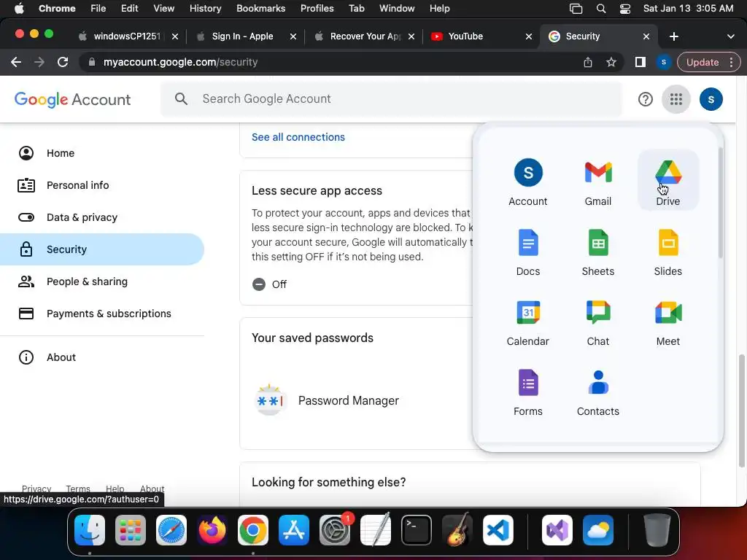Click the apps panel scrollbar

(720, 203)
